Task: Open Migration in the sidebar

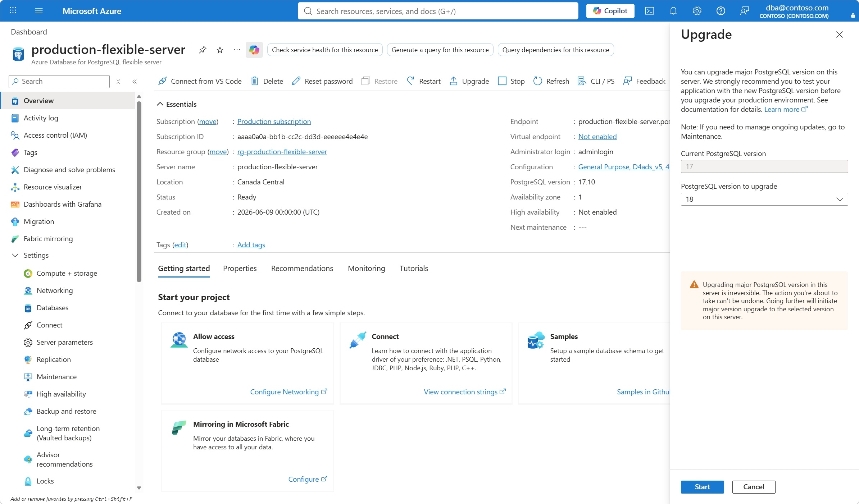Action: [x=68, y=221]
